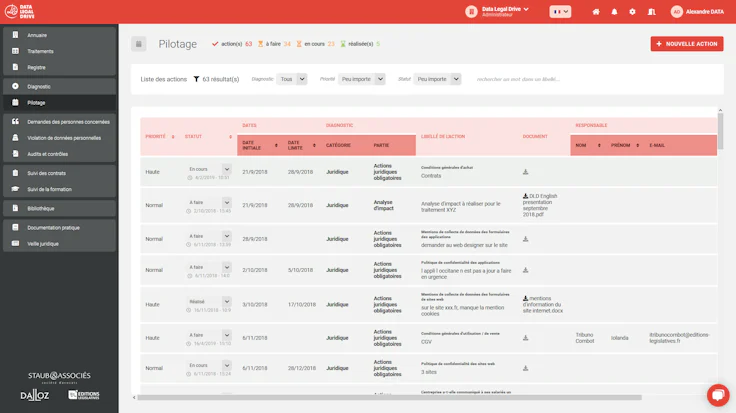This screenshot has height=413, width=736.
Task: Click the Dalloz logo
Action: pos(35,395)
